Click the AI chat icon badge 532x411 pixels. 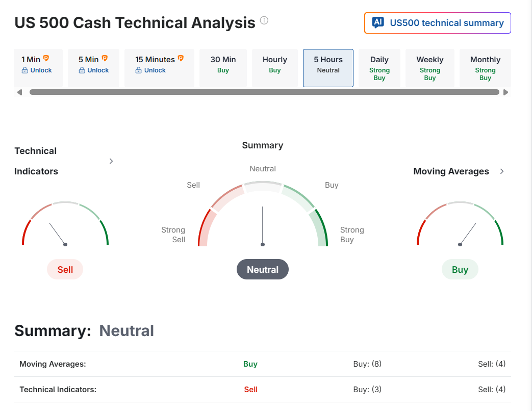tap(378, 22)
